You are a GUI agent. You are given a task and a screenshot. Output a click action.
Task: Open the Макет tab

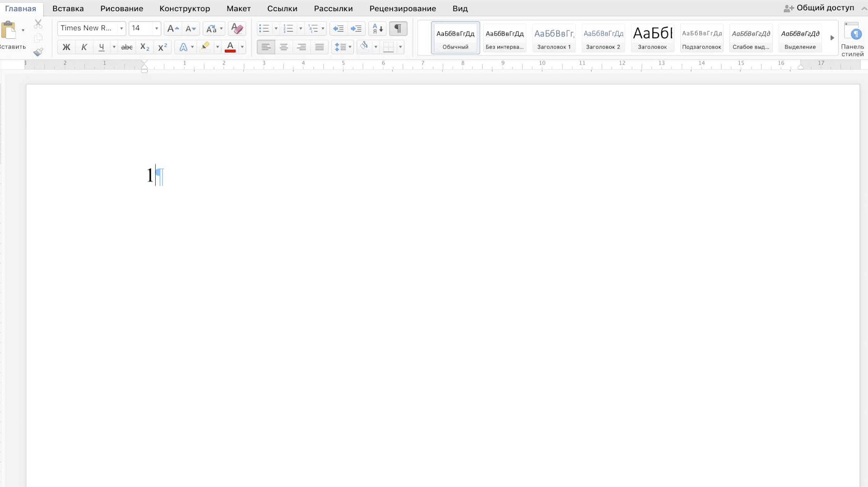click(239, 9)
